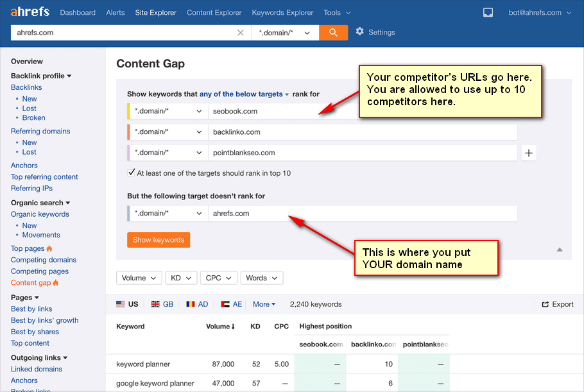Open the More countries dropdown
This screenshot has height=392, width=584.
point(264,304)
